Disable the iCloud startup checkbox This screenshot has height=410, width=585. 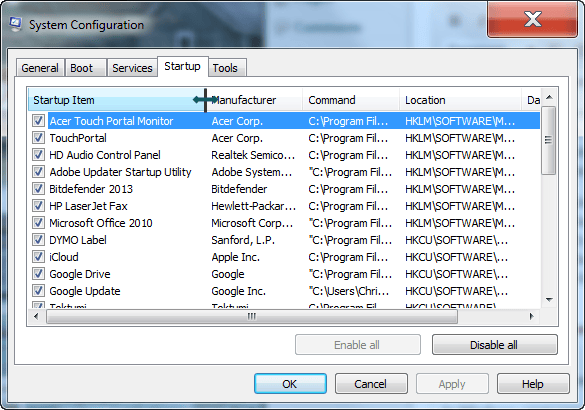(x=38, y=257)
